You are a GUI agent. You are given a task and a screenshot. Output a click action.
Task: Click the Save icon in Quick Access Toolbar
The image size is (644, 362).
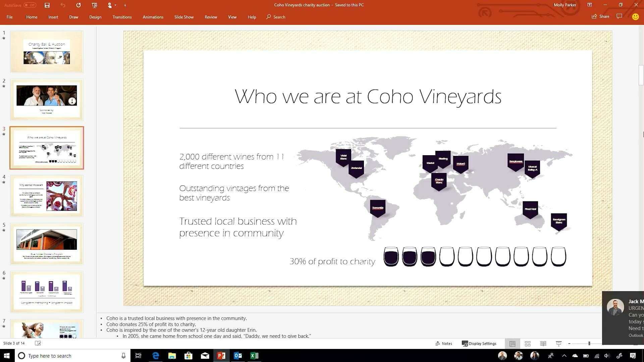[x=47, y=5]
